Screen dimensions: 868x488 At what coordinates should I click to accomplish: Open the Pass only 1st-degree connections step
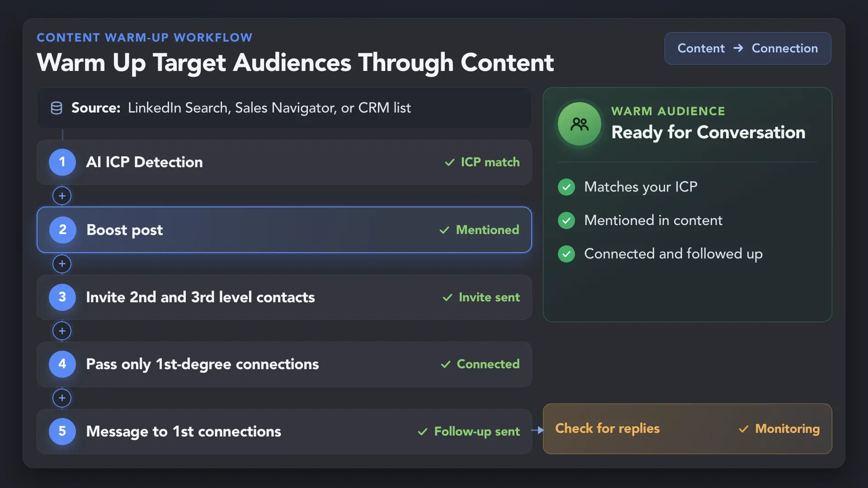tap(284, 364)
